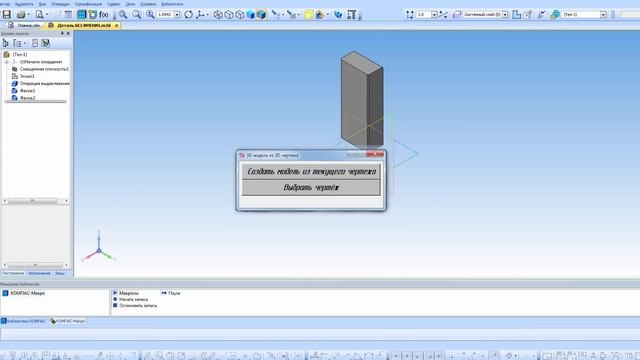Open arrow beside orientation axes icon
The width and height of the screenshot is (640, 360).
tap(207, 15)
